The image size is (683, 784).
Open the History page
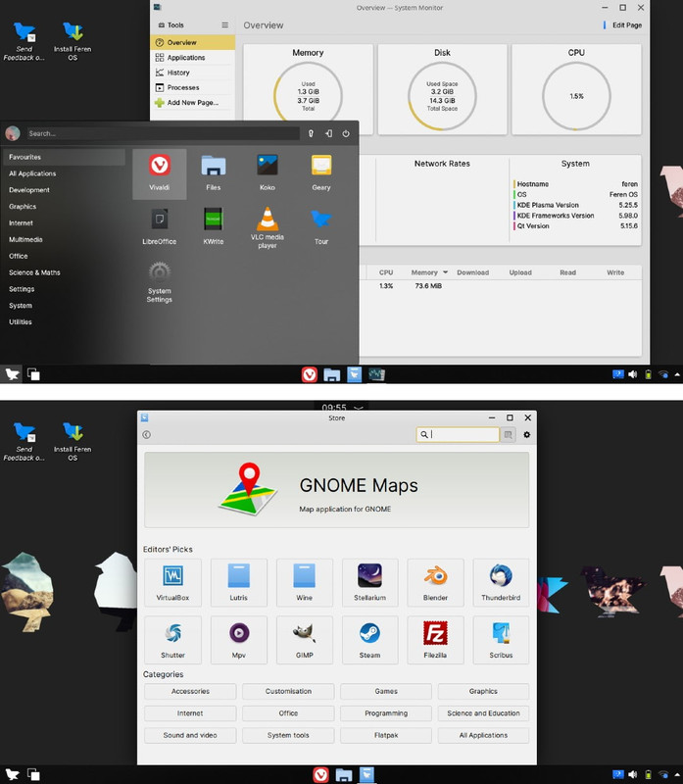click(x=192, y=73)
